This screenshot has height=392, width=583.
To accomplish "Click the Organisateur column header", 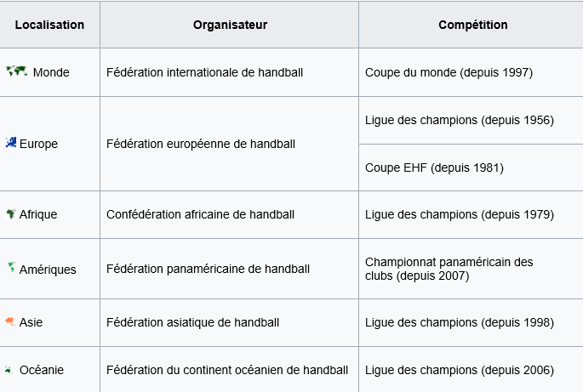I will (230, 25).
